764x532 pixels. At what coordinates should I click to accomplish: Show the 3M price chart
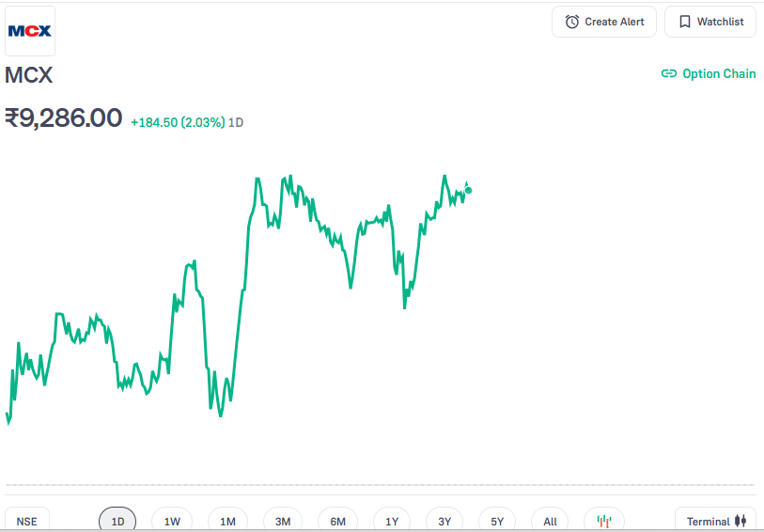point(283,521)
